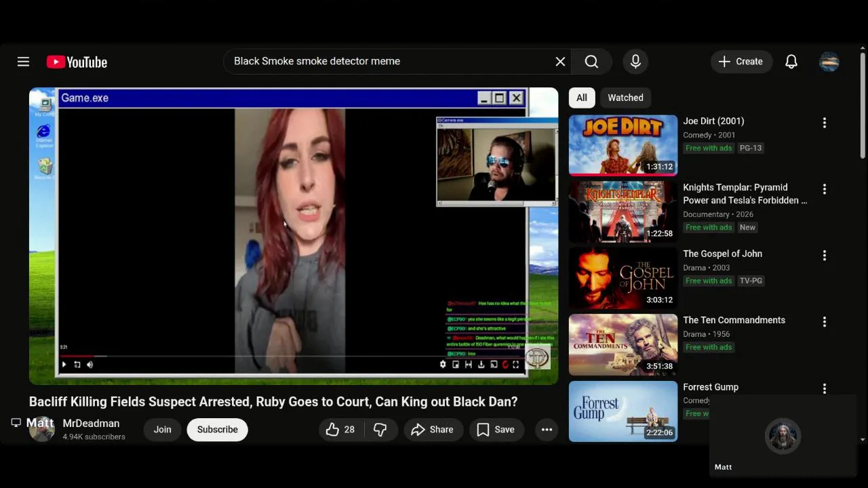Click the PG-13 rating badge
Viewport: 868px width, 488px height.
[x=751, y=148]
